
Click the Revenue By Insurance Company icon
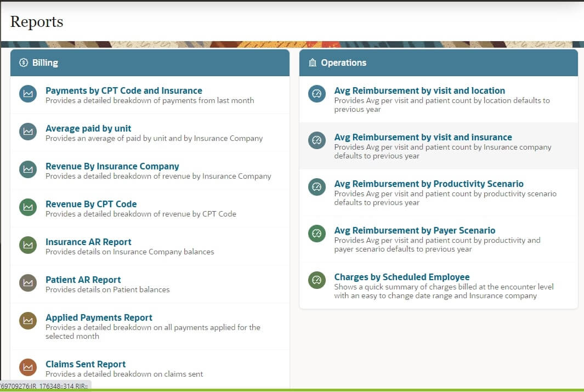[x=27, y=169]
